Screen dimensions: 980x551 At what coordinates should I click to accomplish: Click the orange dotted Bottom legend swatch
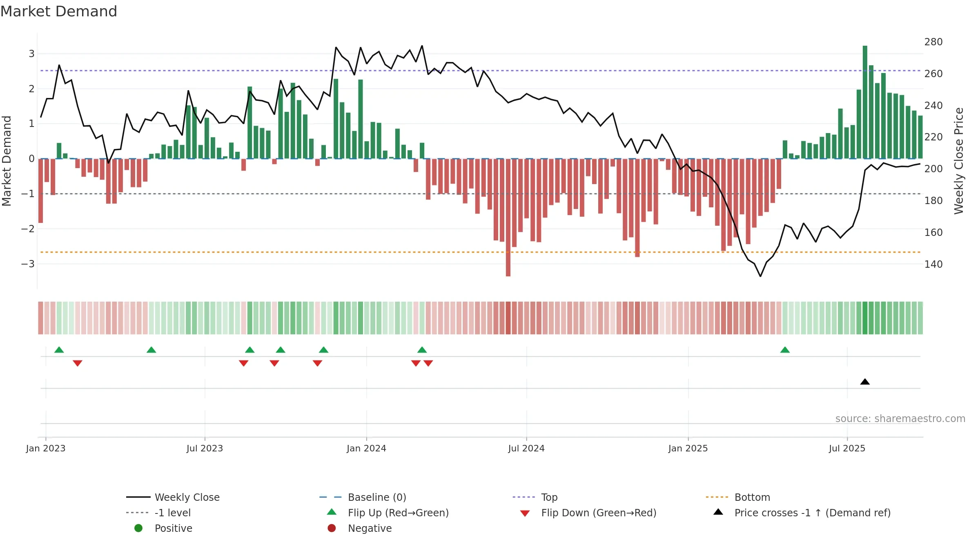click(x=717, y=497)
